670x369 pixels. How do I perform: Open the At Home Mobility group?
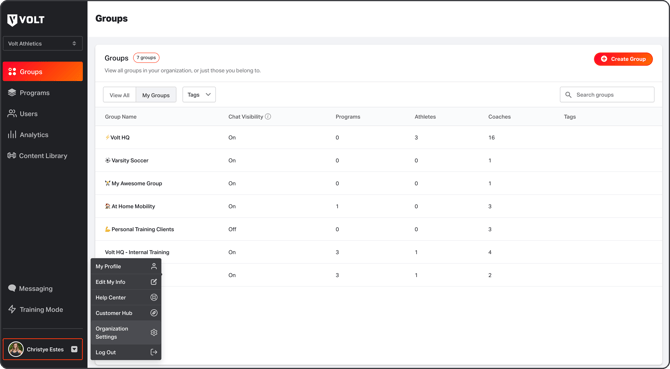coord(379,206)
